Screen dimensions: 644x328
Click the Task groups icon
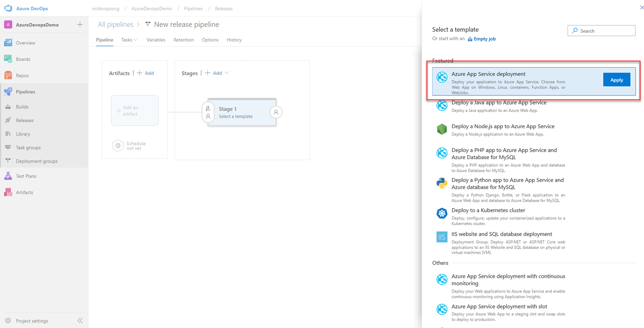(x=8, y=148)
